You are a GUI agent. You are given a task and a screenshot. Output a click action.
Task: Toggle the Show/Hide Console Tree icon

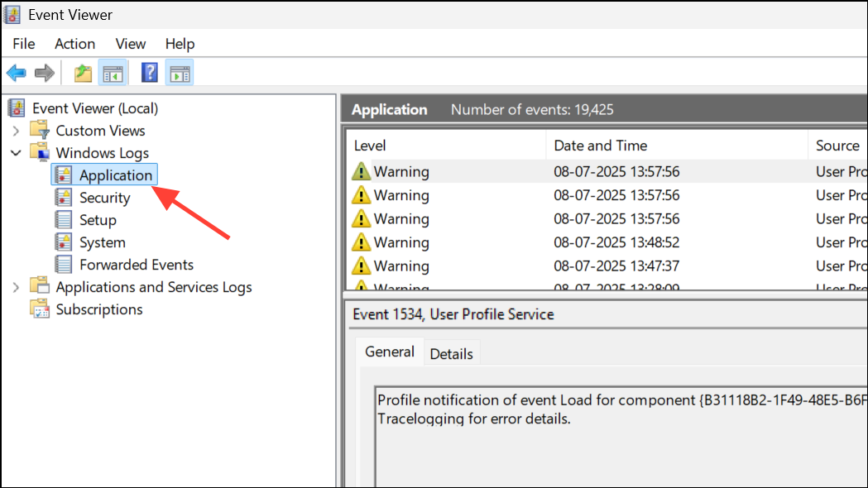pyautogui.click(x=113, y=73)
